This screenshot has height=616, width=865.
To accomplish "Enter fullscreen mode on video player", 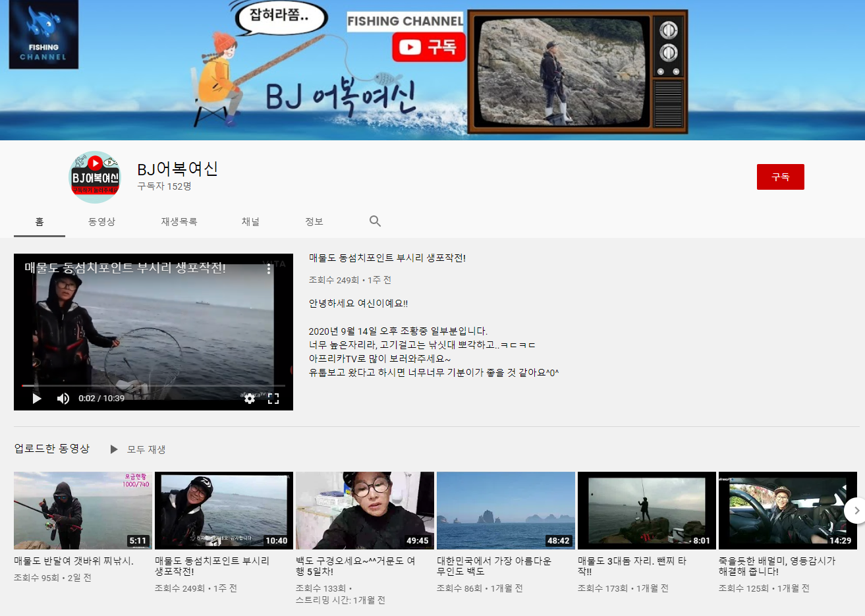I will coord(273,399).
